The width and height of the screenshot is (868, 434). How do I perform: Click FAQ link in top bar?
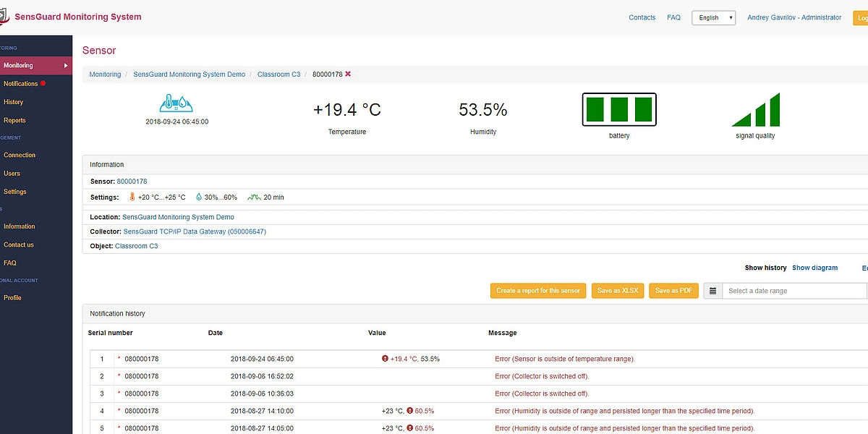[673, 17]
